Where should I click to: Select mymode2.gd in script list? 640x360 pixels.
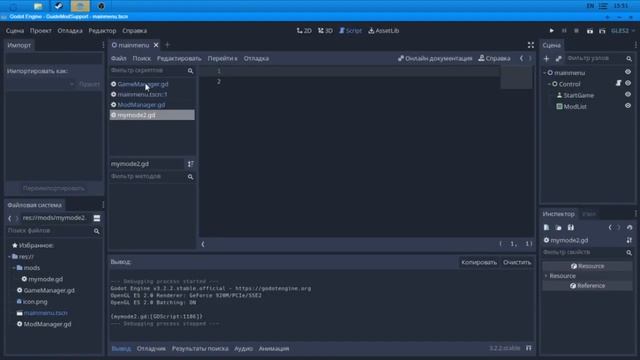pos(152,115)
